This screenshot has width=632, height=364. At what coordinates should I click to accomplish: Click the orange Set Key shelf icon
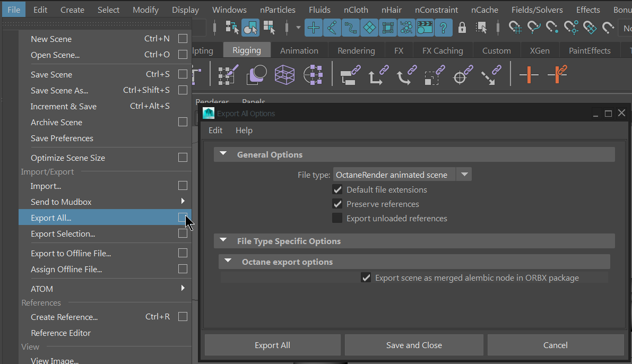point(529,75)
